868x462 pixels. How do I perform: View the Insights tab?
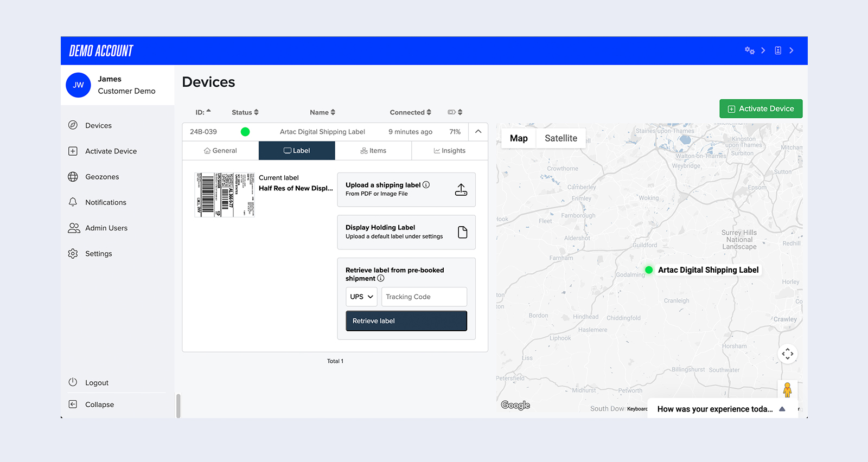pos(450,151)
